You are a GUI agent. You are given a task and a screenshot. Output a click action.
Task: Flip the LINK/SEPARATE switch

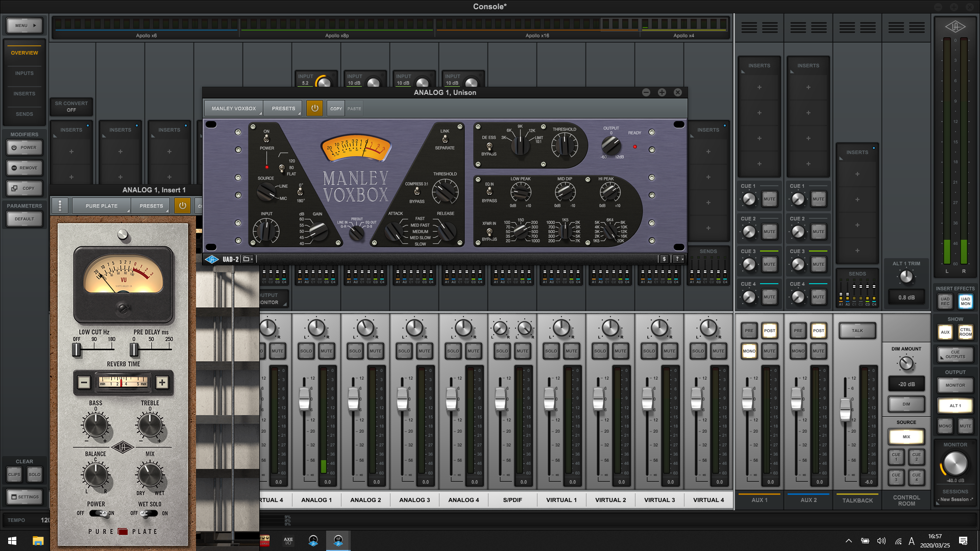click(x=445, y=139)
